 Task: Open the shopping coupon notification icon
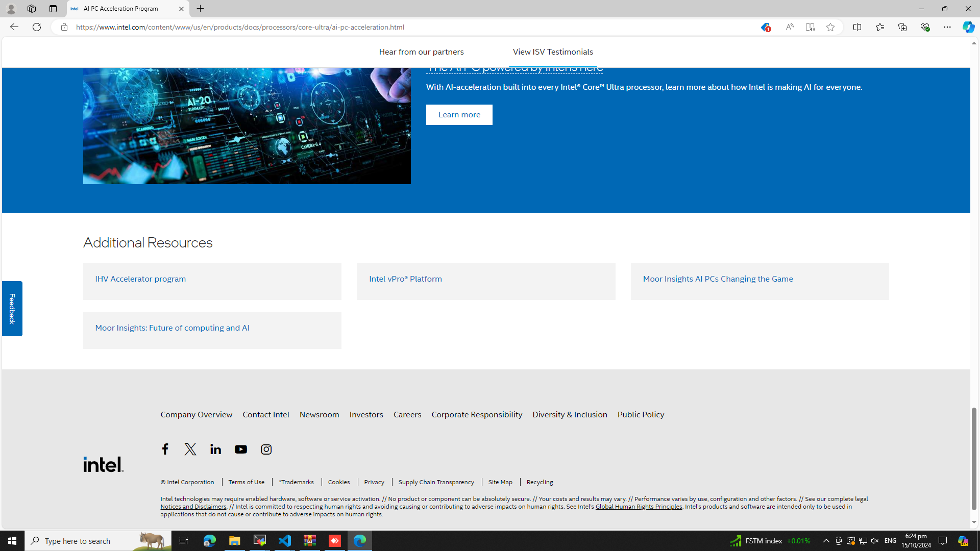point(765,28)
